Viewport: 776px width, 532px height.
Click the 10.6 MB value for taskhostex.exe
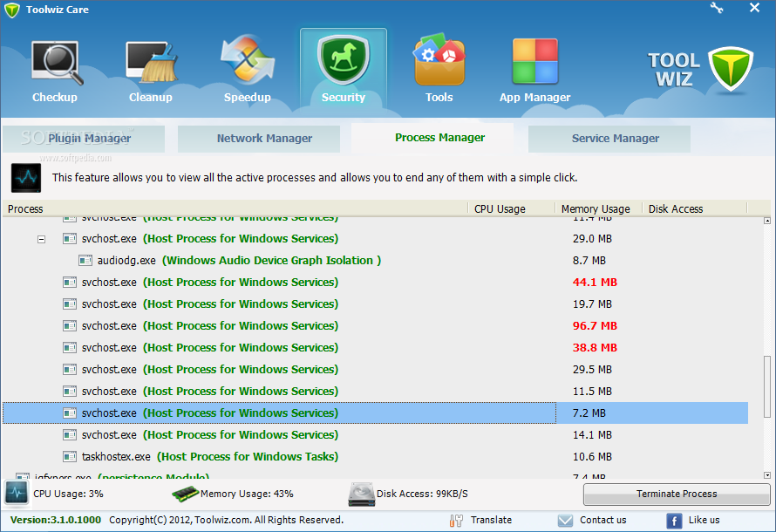[592, 456]
